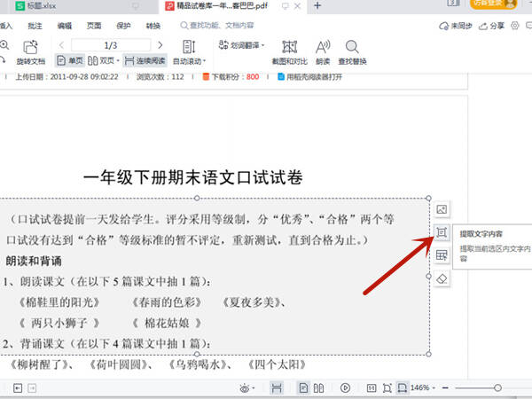Enable 双页 double page view
This screenshot has width=532, height=399.
point(101,60)
